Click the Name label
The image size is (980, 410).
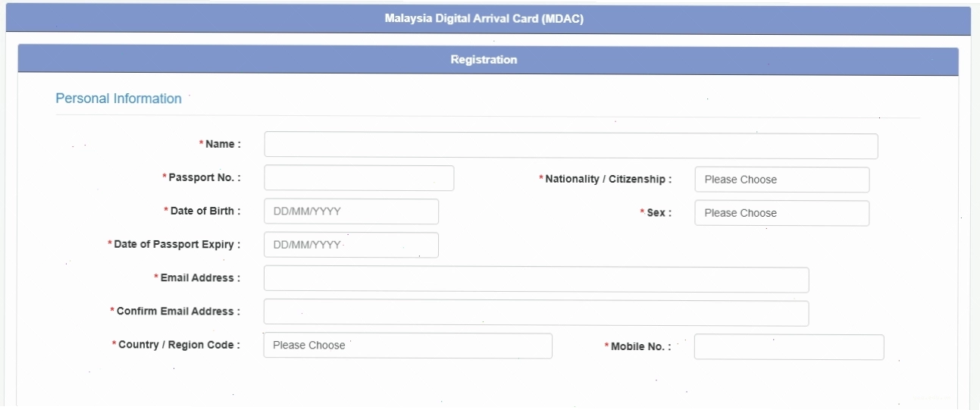[x=220, y=144]
